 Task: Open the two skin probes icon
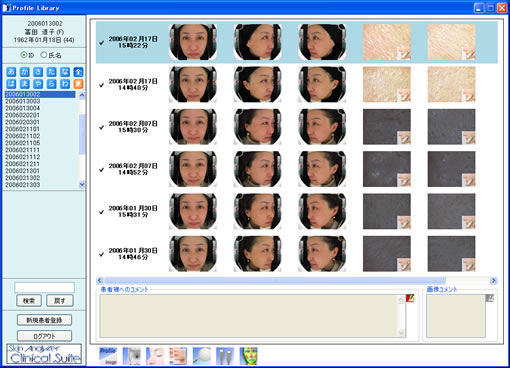tap(225, 356)
